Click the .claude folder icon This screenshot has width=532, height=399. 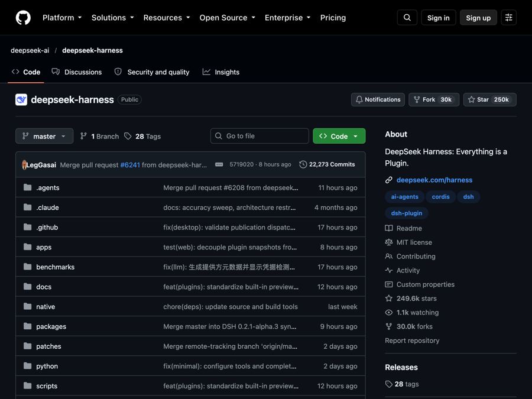tap(27, 207)
